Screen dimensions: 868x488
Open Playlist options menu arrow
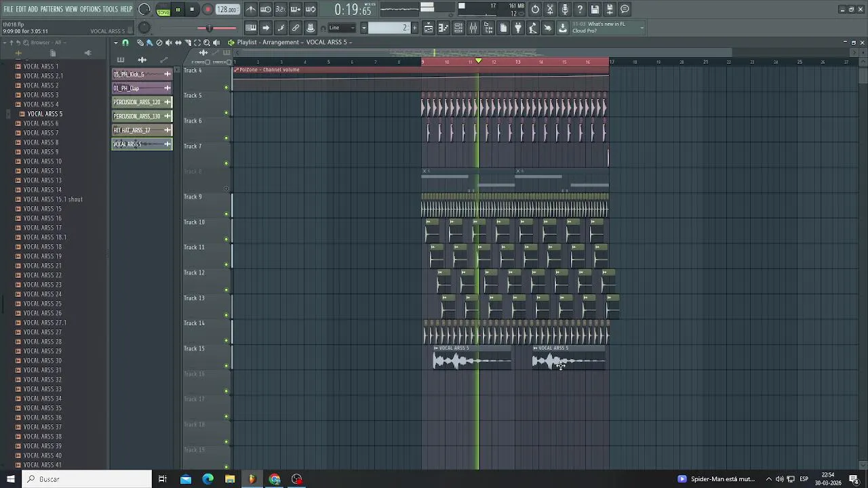click(115, 43)
